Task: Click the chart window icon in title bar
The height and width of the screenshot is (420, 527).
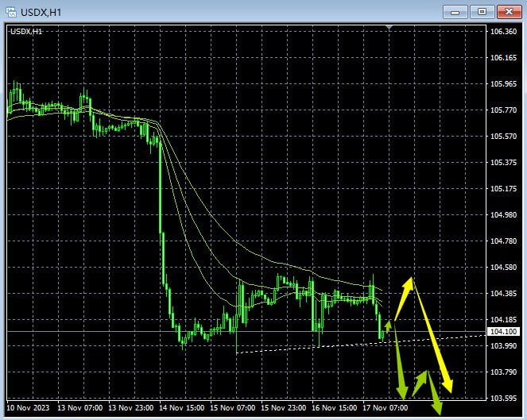Action: pos(10,11)
